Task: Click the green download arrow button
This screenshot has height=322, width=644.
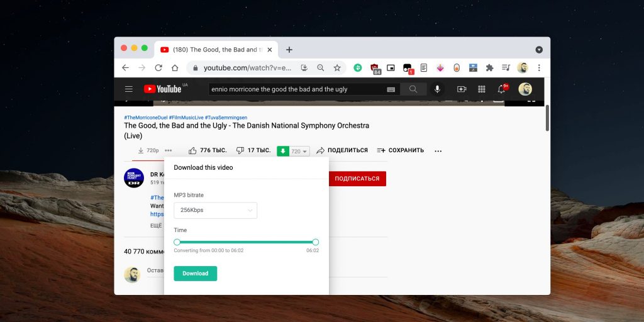Action: pyautogui.click(x=282, y=151)
